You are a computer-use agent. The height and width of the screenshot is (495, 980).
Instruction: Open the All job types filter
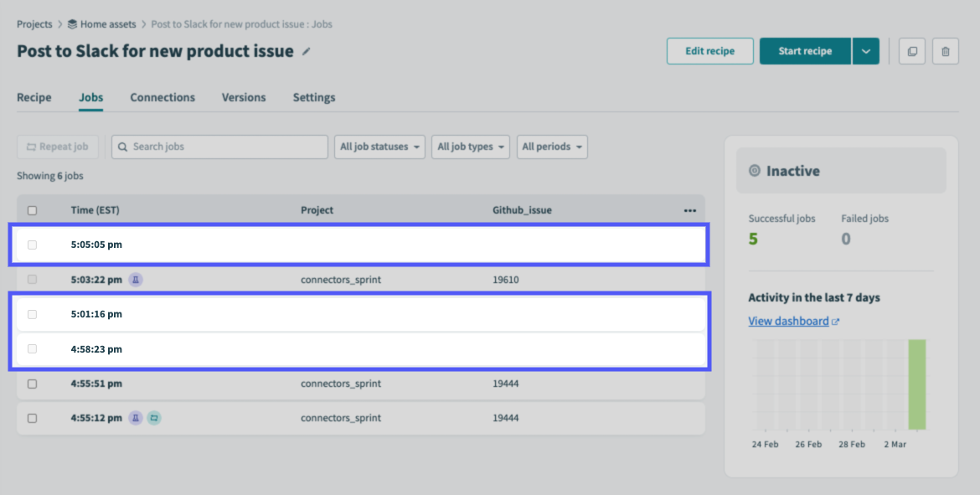pyautogui.click(x=471, y=147)
